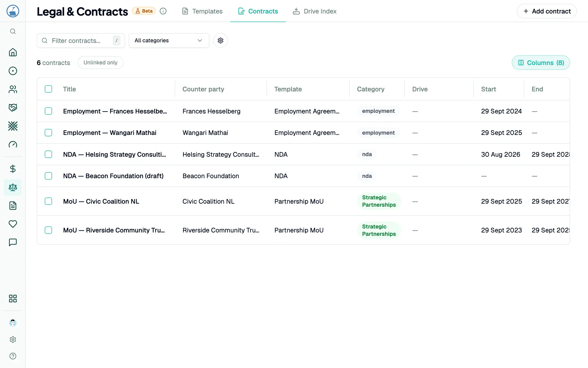Switch to the Drive Index tab
Image resolution: width=588 pixels, height=368 pixels.
click(315, 11)
